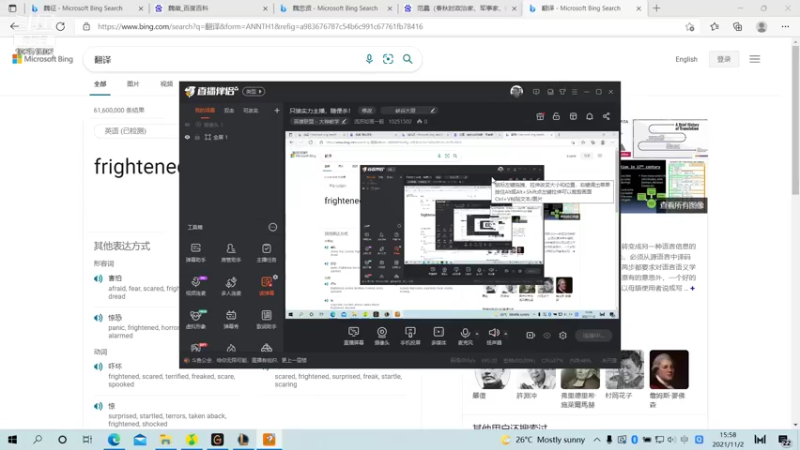Image resolution: width=800 pixels, height=450 pixels.
Task: Toggle visibility eye of 全屏 1 source
Action: pos(187,137)
